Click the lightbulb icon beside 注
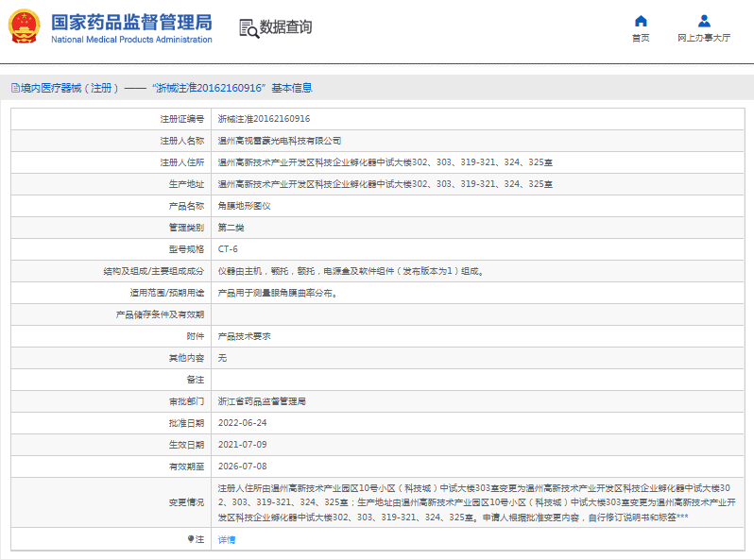 coord(190,539)
